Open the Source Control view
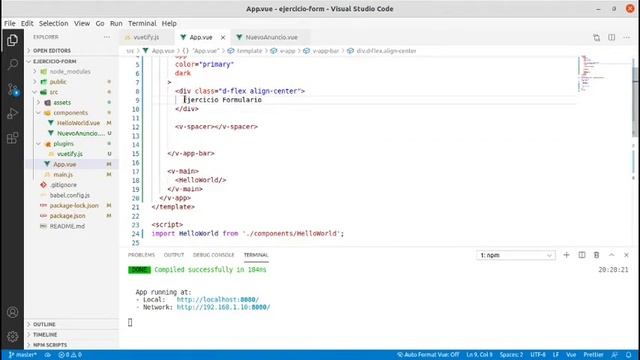The width and height of the screenshot is (640, 360). (12, 89)
